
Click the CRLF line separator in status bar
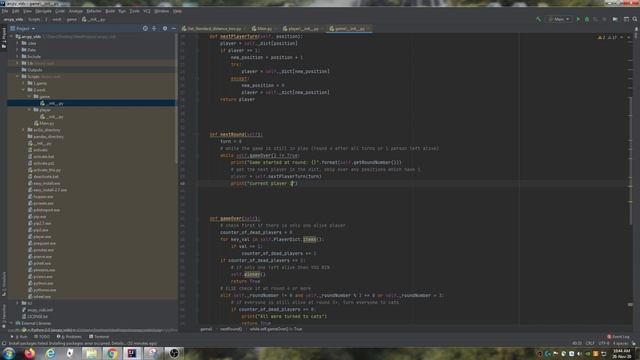pyautogui.click(x=590, y=344)
